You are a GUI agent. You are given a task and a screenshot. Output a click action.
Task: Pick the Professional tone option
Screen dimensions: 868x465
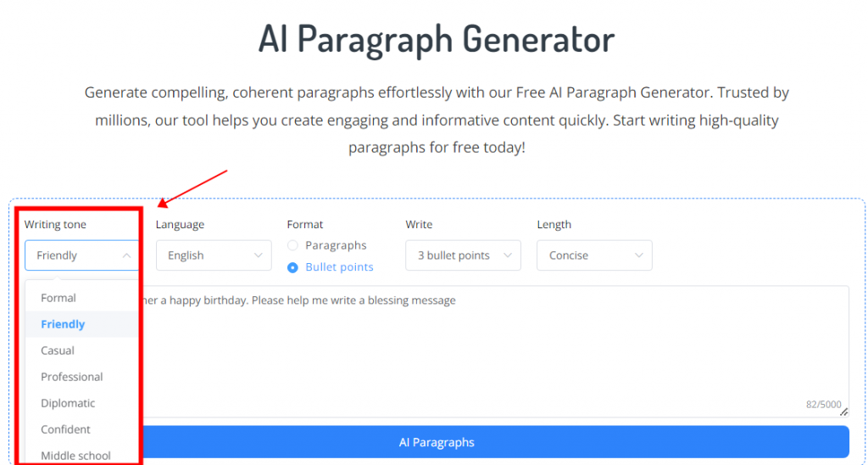click(x=72, y=377)
